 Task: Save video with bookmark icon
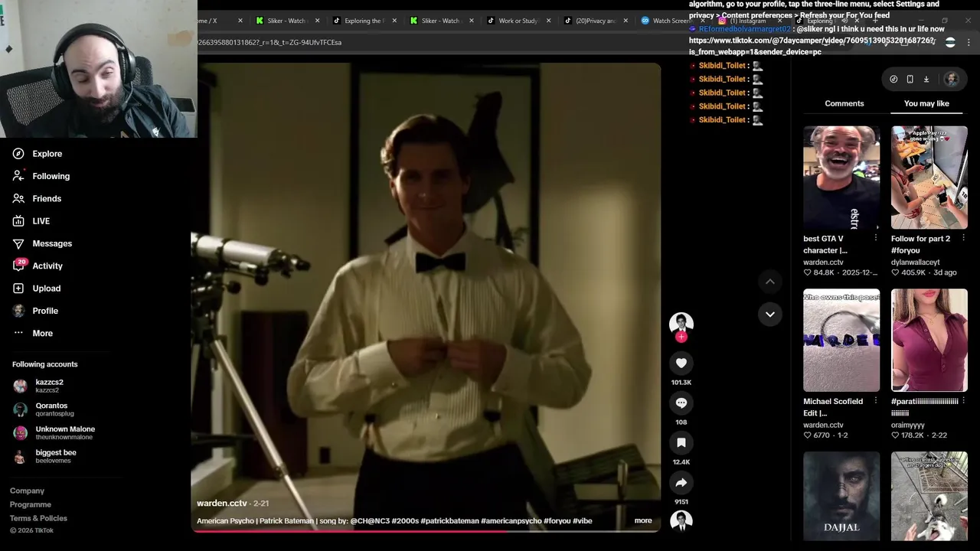point(681,442)
